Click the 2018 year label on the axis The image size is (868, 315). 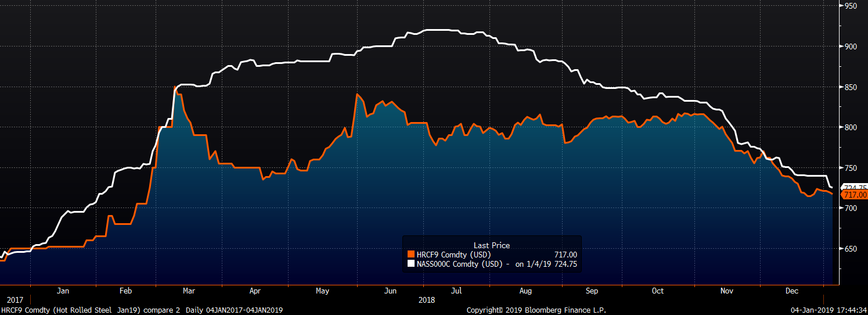426,300
